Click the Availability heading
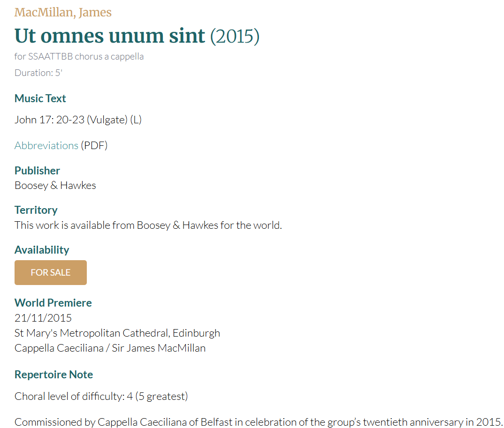Screen dimensions: 504x428 pos(42,250)
